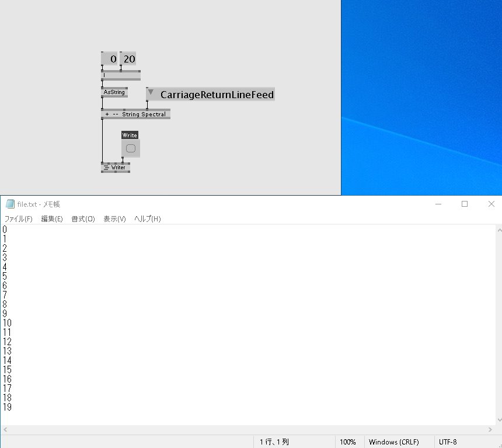Select the Writer node
The width and height of the screenshot is (502, 448).
(x=116, y=168)
